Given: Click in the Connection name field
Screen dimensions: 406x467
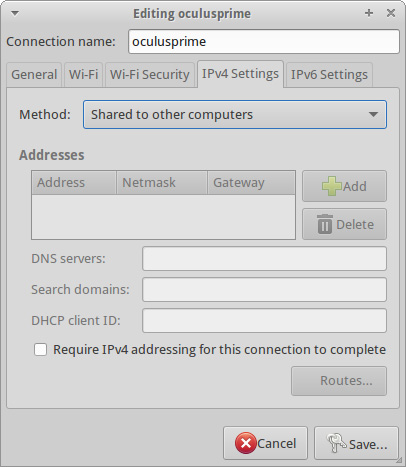Looking at the screenshot, I should tap(264, 42).
